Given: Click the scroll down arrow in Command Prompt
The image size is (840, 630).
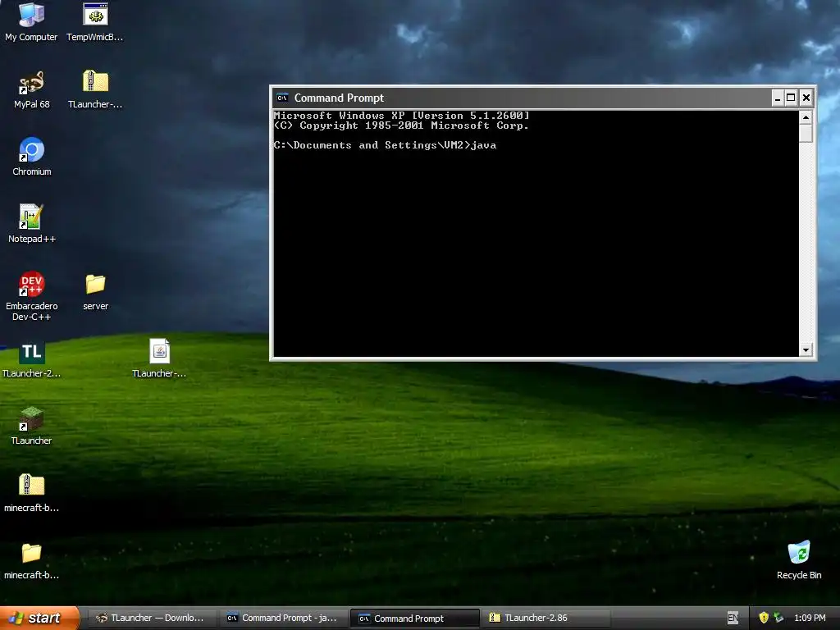Looking at the screenshot, I should point(806,349).
